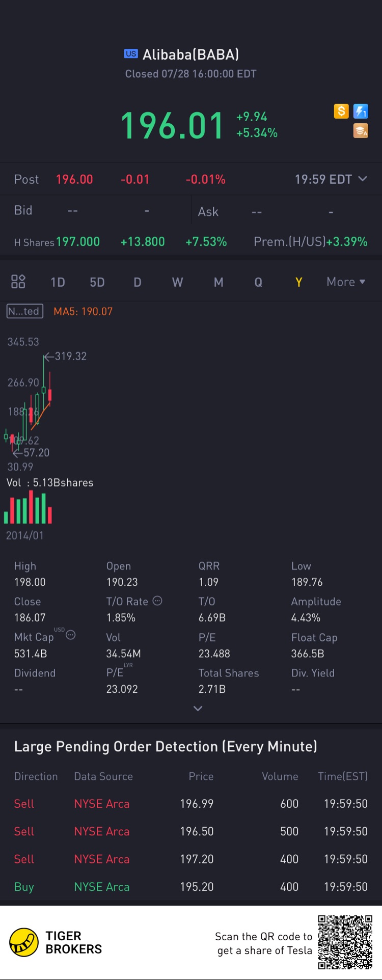Tap the Alibaba(BABA) stock title
Viewport: 382px width, 980px height.
(190, 55)
